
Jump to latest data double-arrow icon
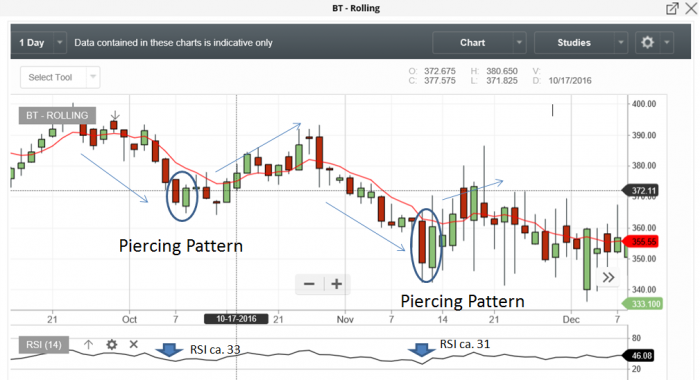tap(608, 277)
